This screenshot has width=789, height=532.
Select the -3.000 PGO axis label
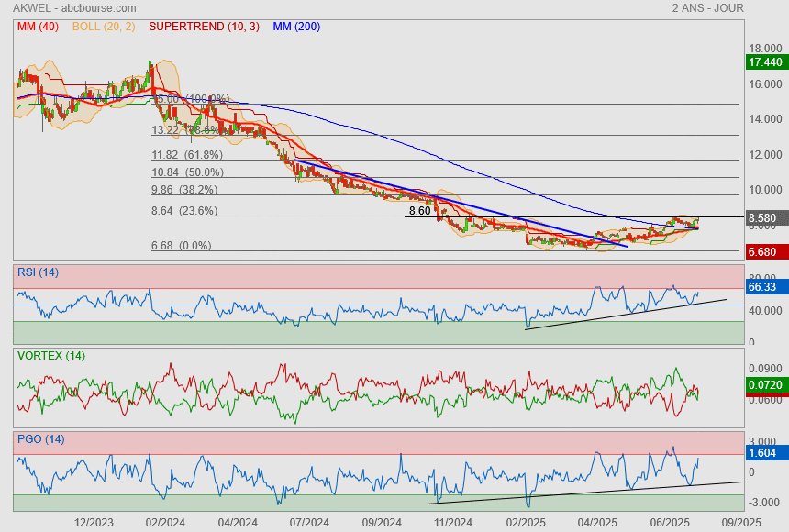pos(765,503)
